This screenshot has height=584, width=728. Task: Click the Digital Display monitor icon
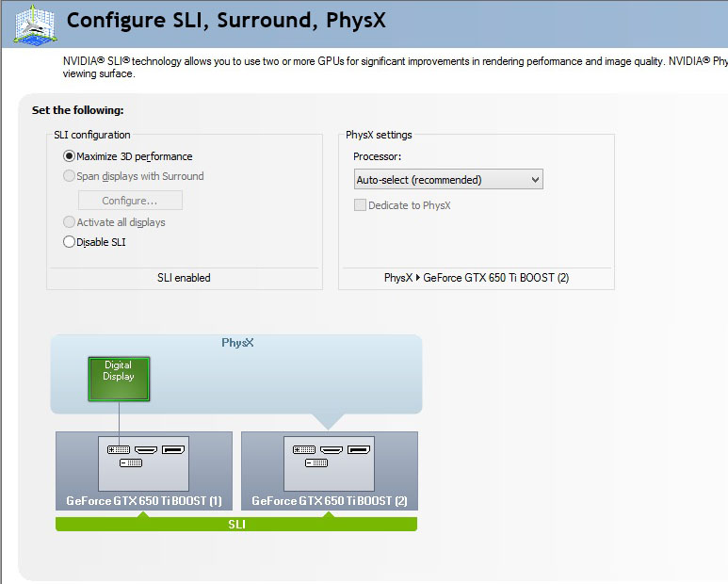tap(119, 379)
